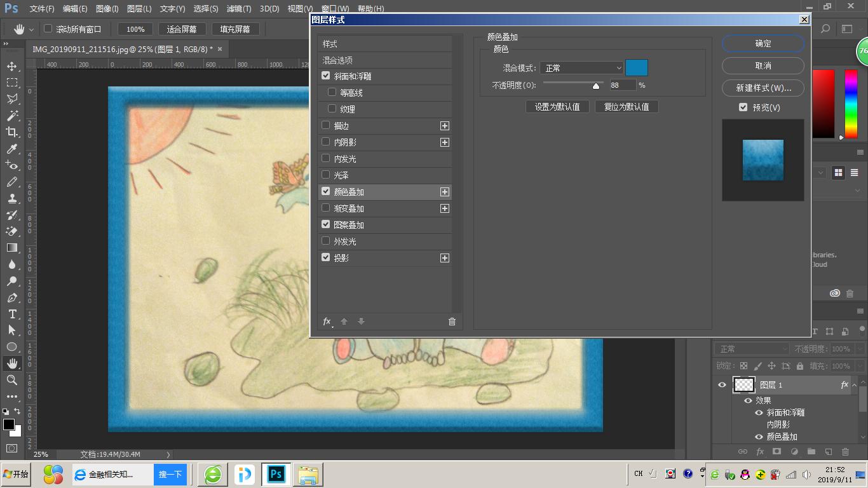This screenshot has width=868, height=488.
Task: Select the Horizontal Type tool
Action: point(13,314)
